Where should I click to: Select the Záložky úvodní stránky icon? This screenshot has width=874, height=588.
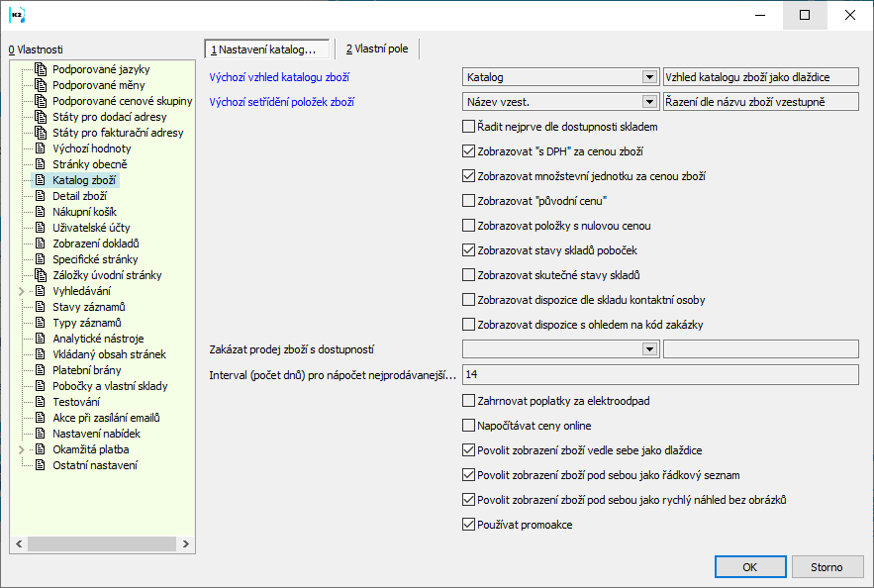tap(41, 275)
